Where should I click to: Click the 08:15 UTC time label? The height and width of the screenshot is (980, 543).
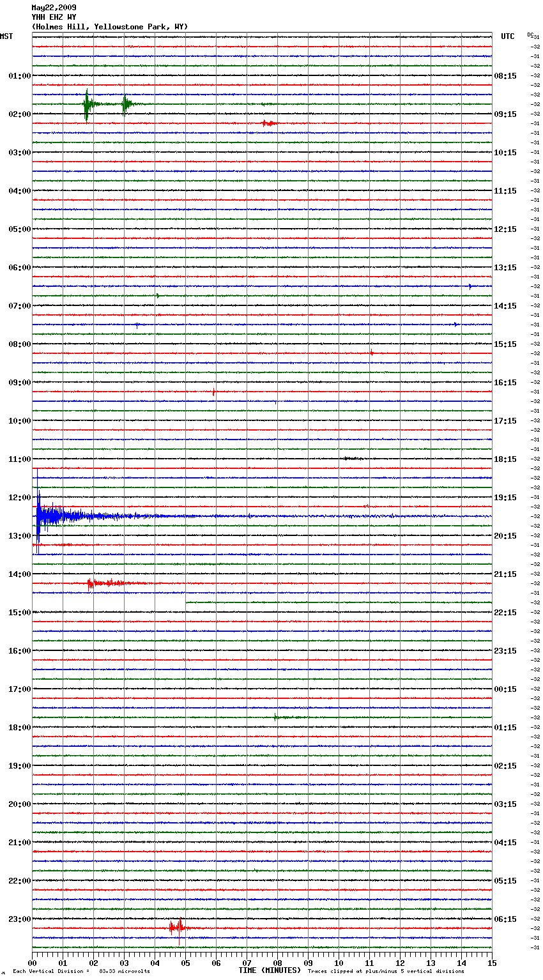pos(505,76)
